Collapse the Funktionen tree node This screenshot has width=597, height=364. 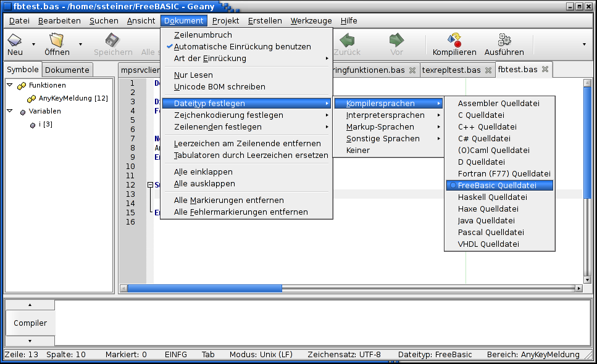pyautogui.click(x=10, y=85)
